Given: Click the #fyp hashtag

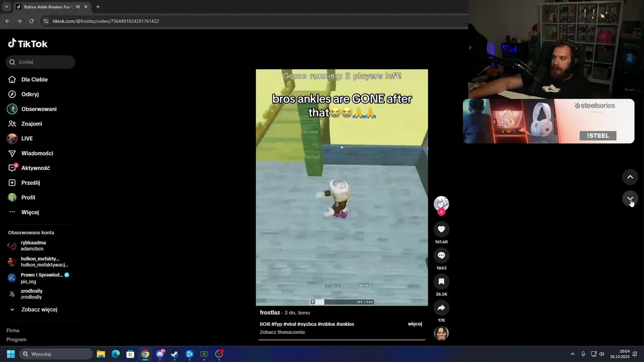Looking at the screenshot, I should [277, 324].
